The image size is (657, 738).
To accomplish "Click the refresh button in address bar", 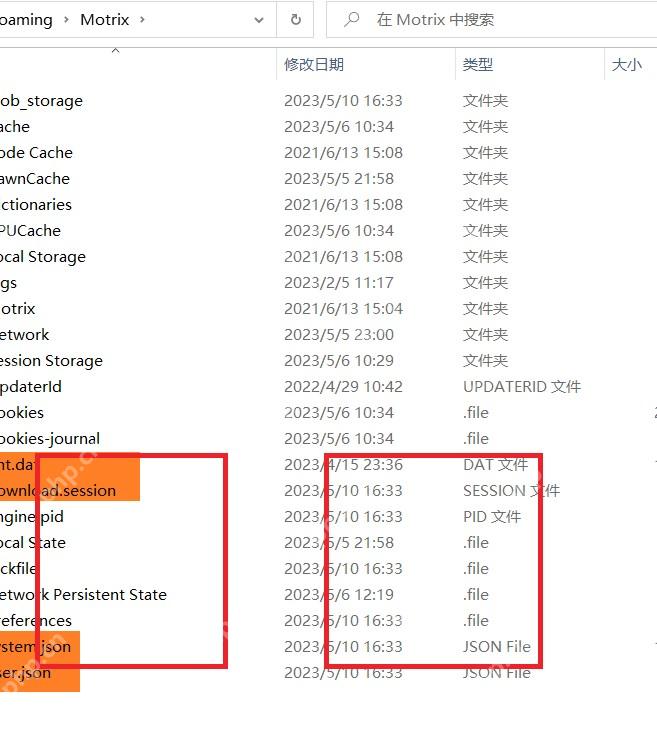I will click(296, 20).
